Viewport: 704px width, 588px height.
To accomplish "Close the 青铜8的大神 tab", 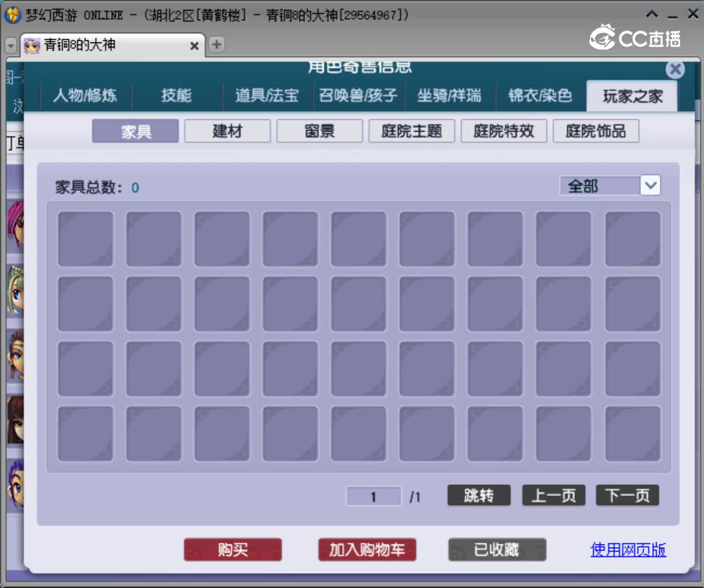I will (x=194, y=46).
